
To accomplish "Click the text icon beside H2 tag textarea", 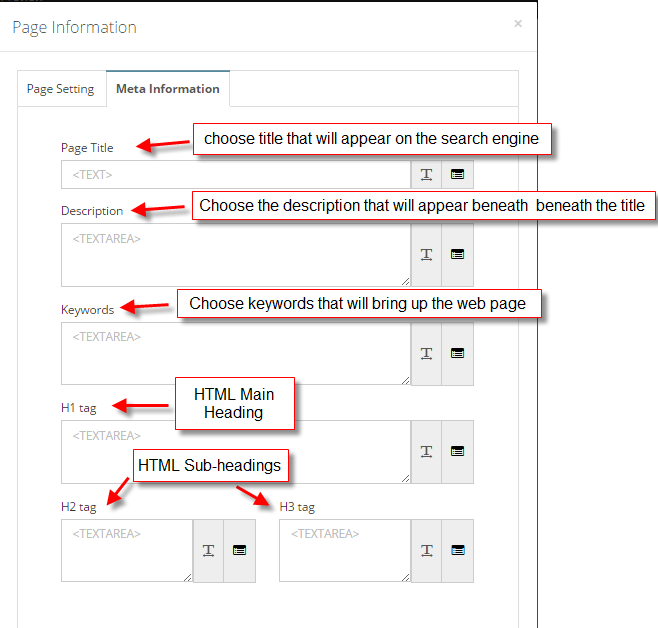I will [x=208, y=551].
